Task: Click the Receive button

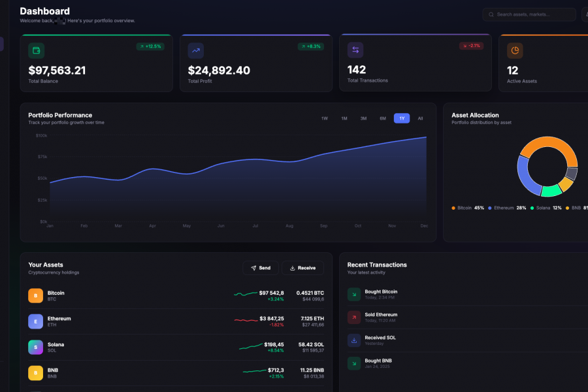Action: pyautogui.click(x=302, y=268)
